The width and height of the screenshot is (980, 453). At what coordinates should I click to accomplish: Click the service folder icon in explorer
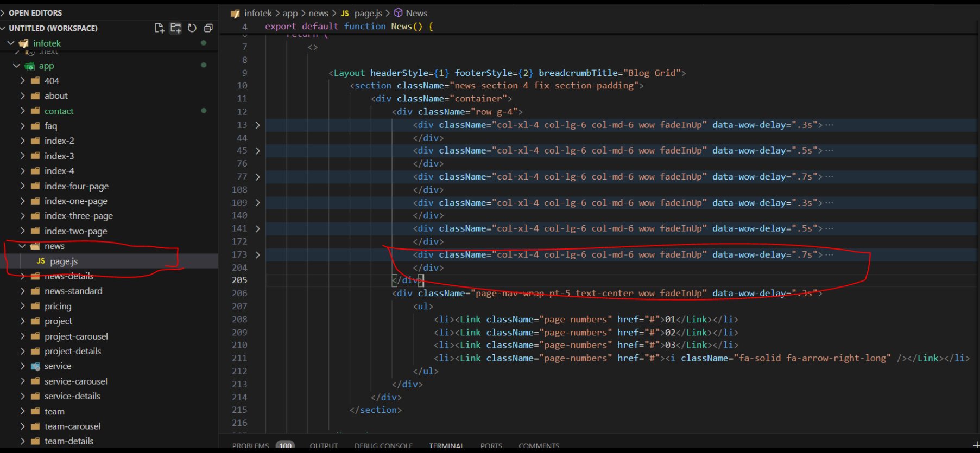35,366
